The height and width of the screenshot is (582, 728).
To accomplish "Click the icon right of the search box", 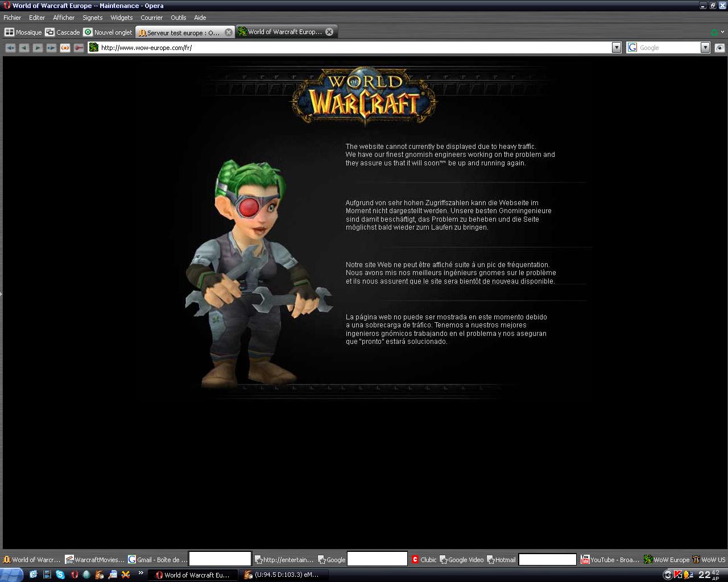I will [x=719, y=48].
